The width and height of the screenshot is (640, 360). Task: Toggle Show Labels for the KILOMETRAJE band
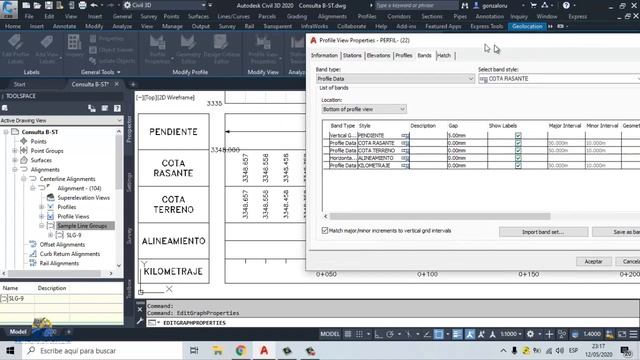[518, 166]
